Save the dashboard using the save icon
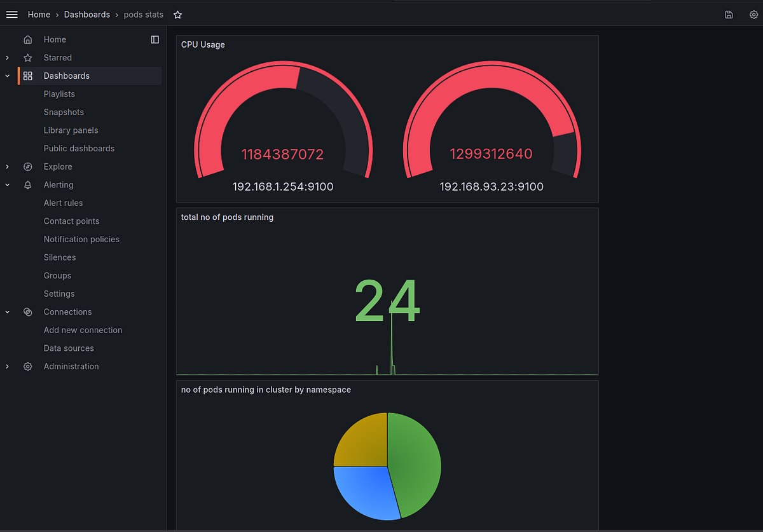Viewport: 763px width, 532px height. click(729, 15)
